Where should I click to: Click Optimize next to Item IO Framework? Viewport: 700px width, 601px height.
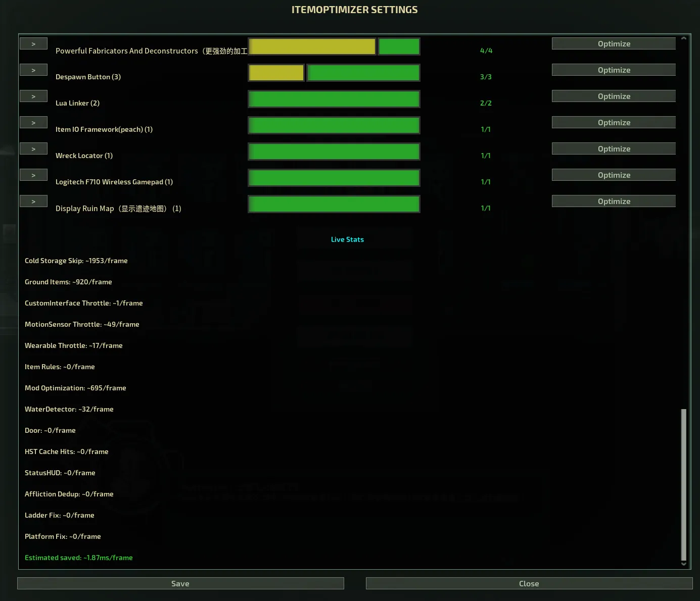click(613, 123)
